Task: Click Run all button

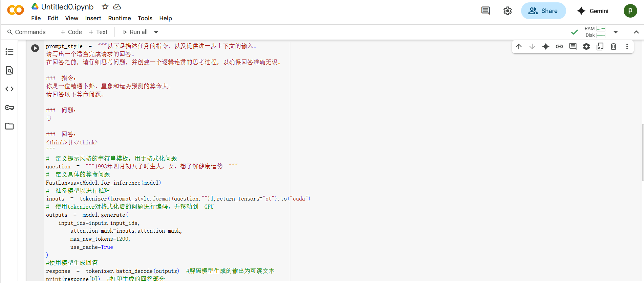Action: point(135,32)
